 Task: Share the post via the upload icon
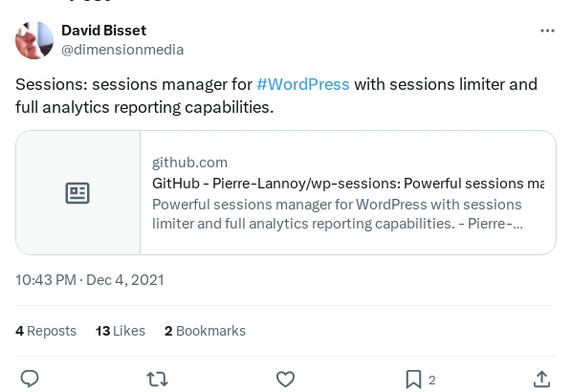coord(541,379)
